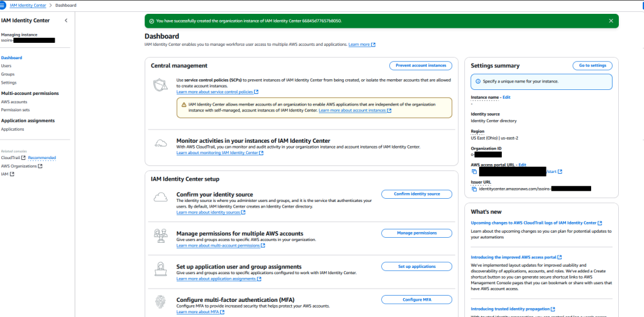The height and width of the screenshot is (317, 644).
Task: Open the Dashboard navigation item
Action: pos(11,58)
